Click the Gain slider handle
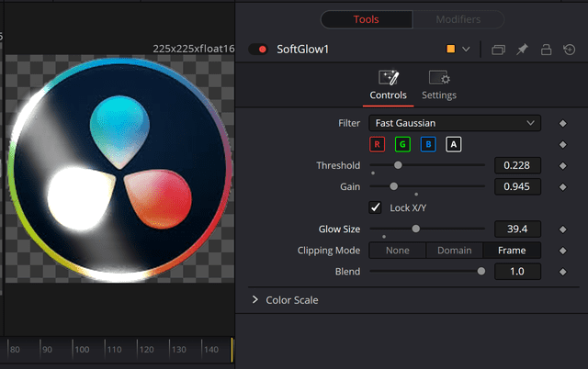This screenshot has height=369, width=588. pyautogui.click(x=394, y=186)
